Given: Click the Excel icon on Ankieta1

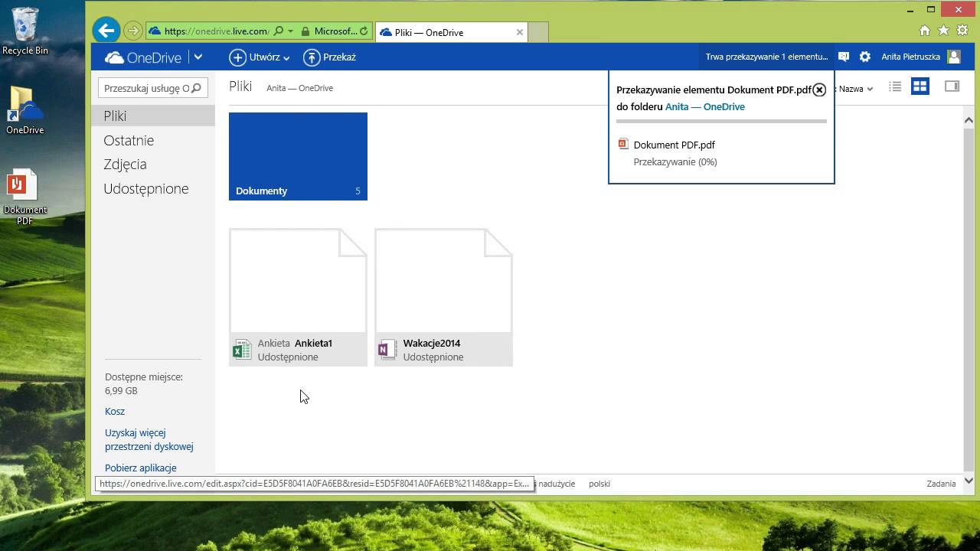Looking at the screenshot, I should [x=242, y=350].
